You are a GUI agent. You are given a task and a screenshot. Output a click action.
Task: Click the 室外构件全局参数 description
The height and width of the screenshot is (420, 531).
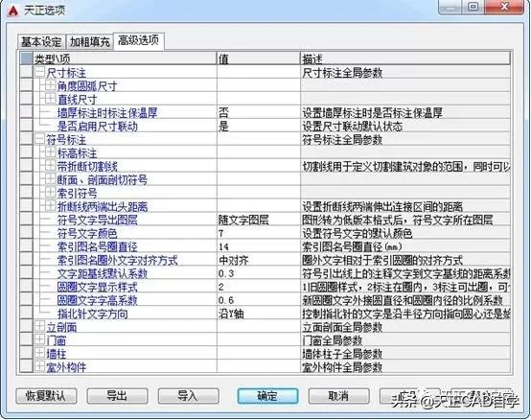pos(342,367)
